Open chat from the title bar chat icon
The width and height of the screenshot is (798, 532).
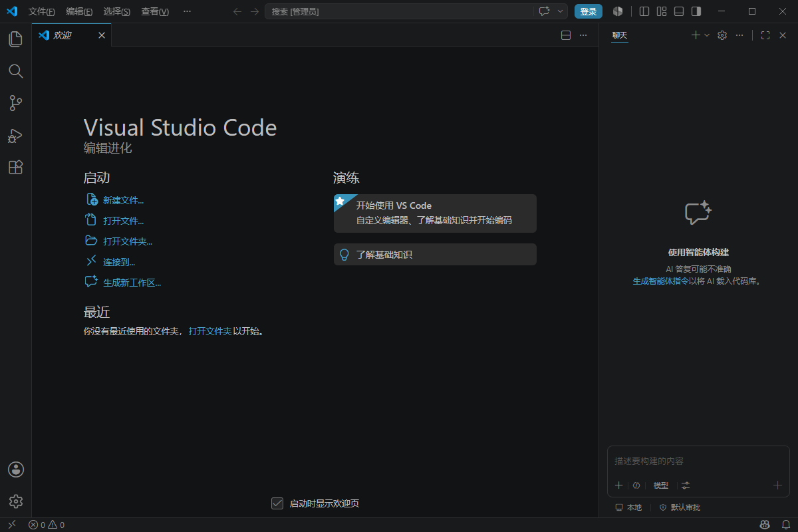(x=545, y=11)
